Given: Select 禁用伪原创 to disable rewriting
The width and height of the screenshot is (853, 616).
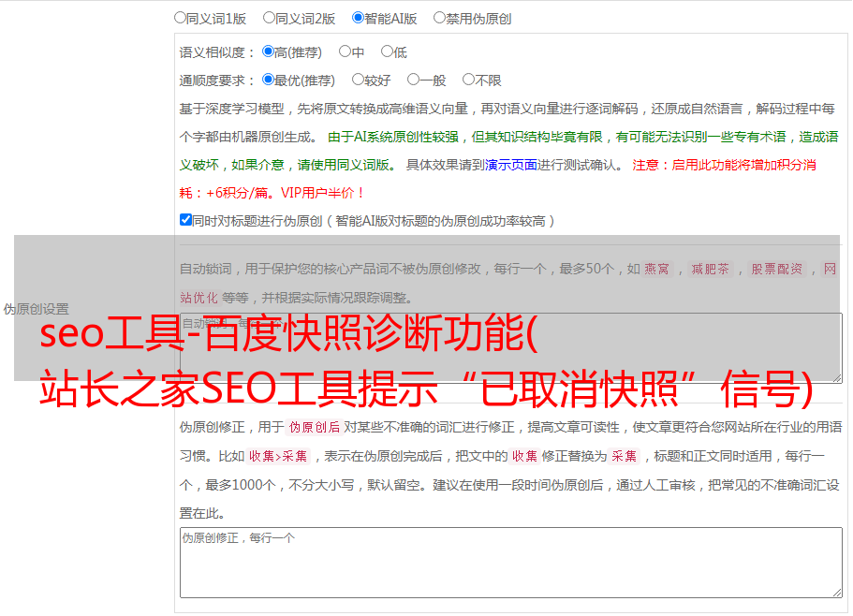Looking at the screenshot, I should [x=439, y=17].
